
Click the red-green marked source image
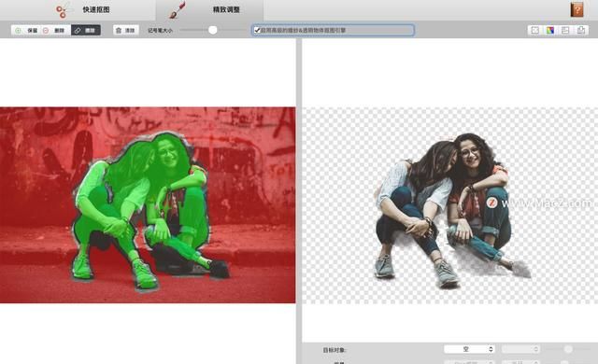[x=148, y=205]
